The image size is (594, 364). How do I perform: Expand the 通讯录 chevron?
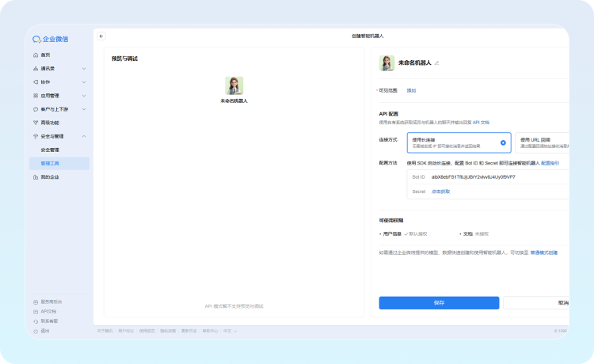tap(84, 69)
